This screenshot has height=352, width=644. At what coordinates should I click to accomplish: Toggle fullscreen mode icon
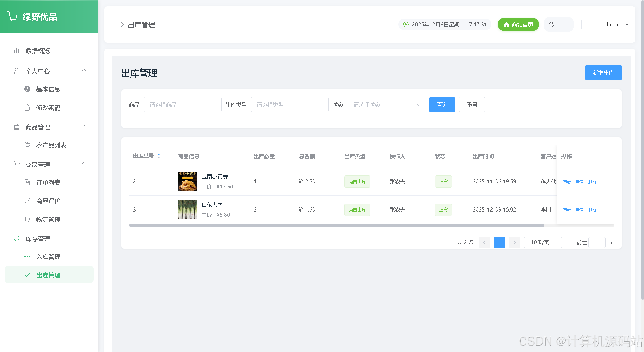[566, 25]
